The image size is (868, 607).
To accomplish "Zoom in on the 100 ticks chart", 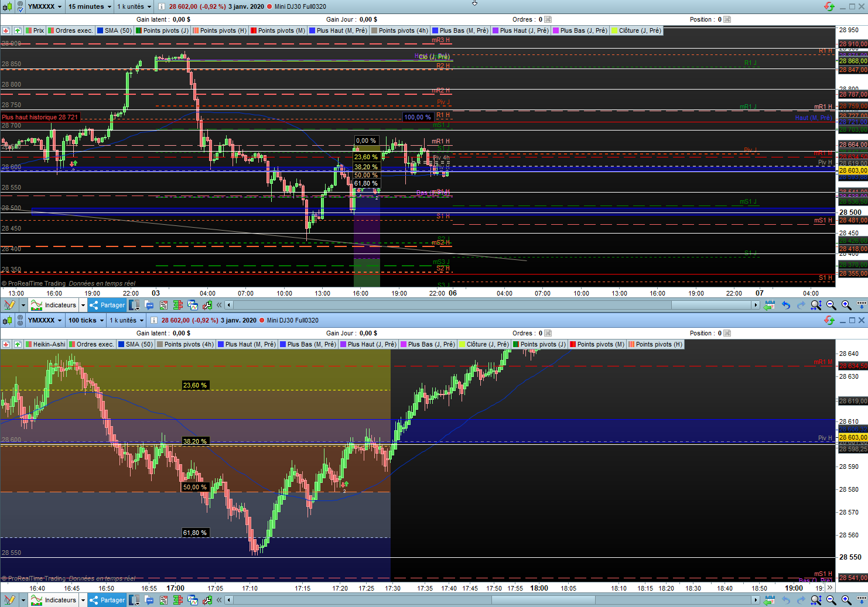I will [846, 600].
